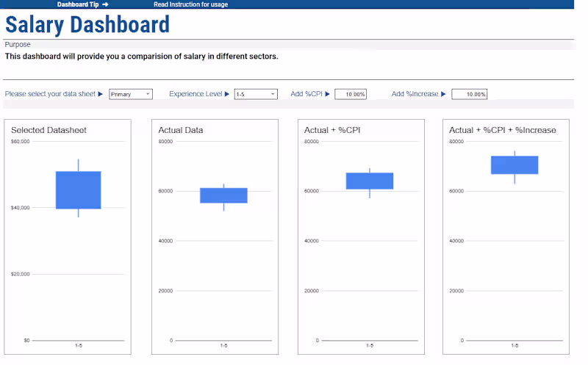The width and height of the screenshot is (588, 365).
Task: Click the Primary dropdown arrow button
Action: [148, 94]
